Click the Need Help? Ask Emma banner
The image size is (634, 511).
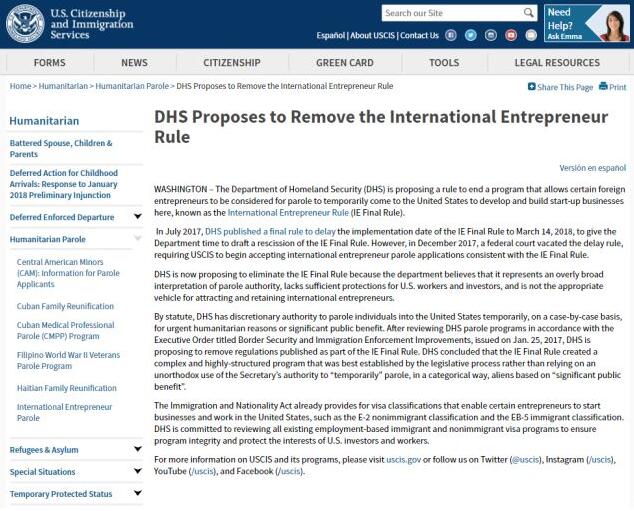coord(586,23)
